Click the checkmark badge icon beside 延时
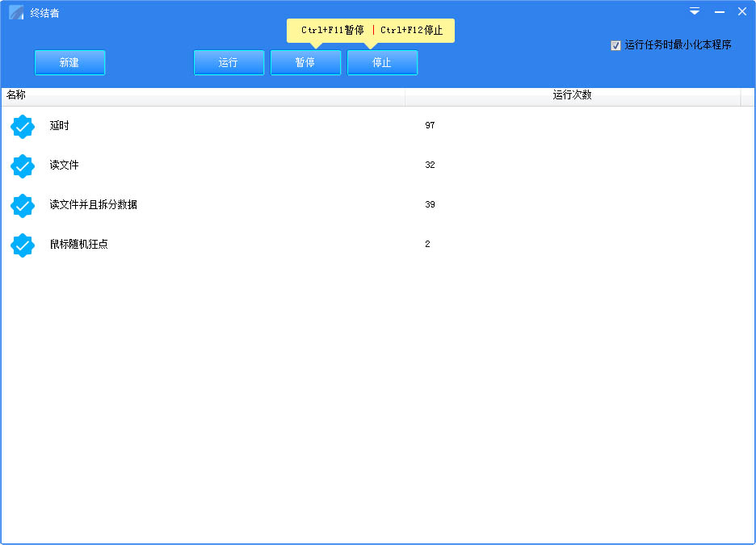756x545 pixels. (x=23, y=127)
